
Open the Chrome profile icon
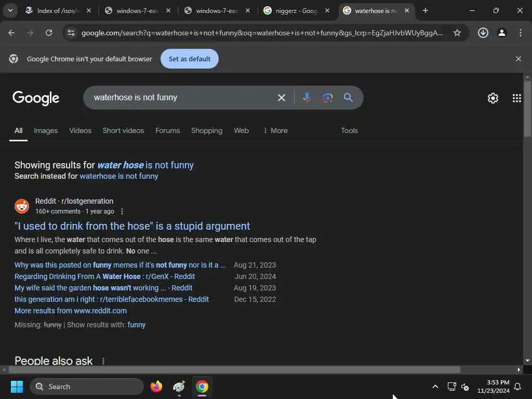pyautogui.click(x=502, y=33)
